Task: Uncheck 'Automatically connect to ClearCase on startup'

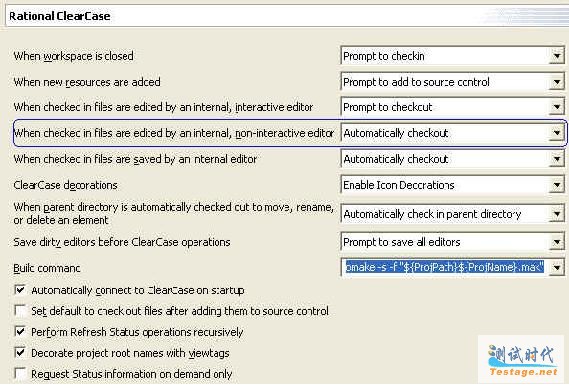Action: coord(20,290)
